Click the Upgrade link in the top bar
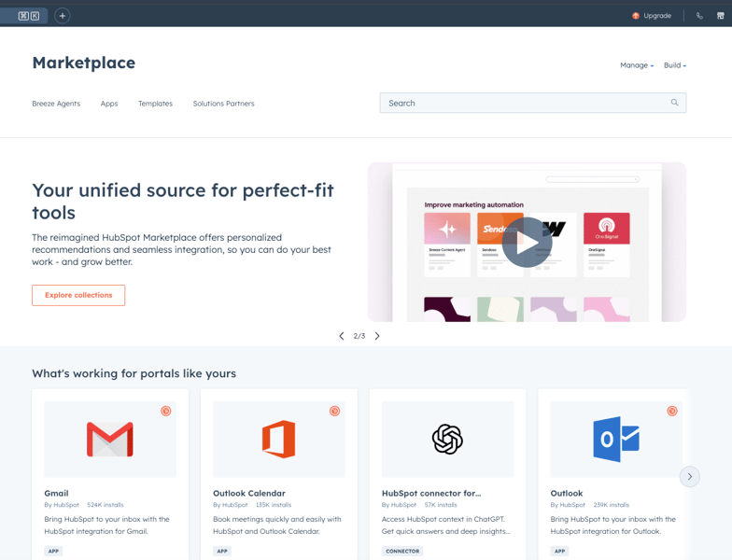 652,16
